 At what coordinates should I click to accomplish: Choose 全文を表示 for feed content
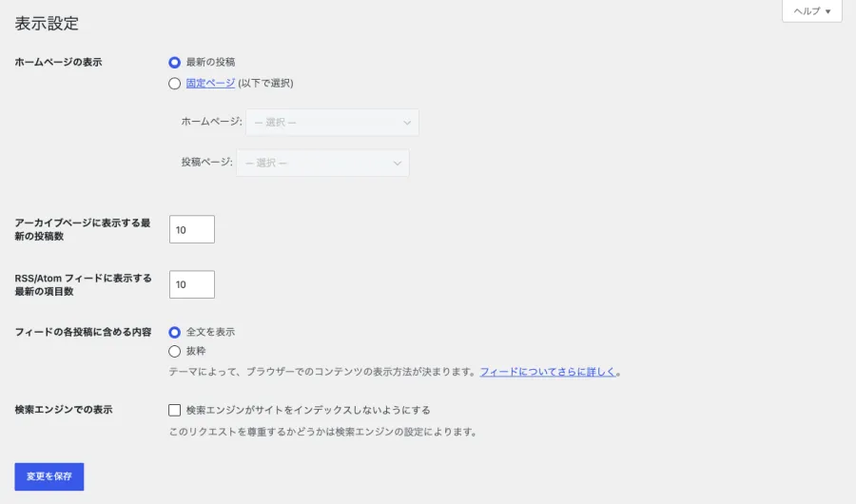174,332
